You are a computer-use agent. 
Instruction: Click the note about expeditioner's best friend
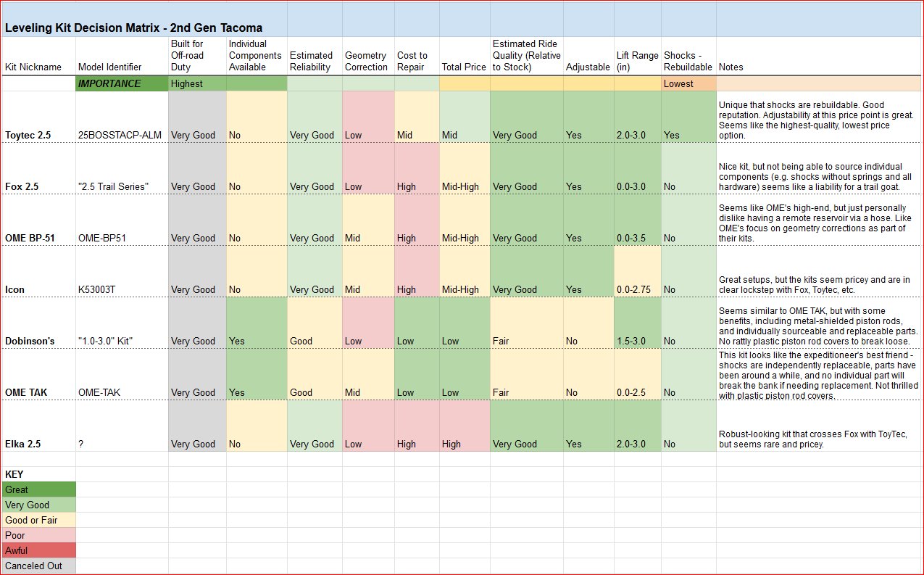click(x=820, y=374)
